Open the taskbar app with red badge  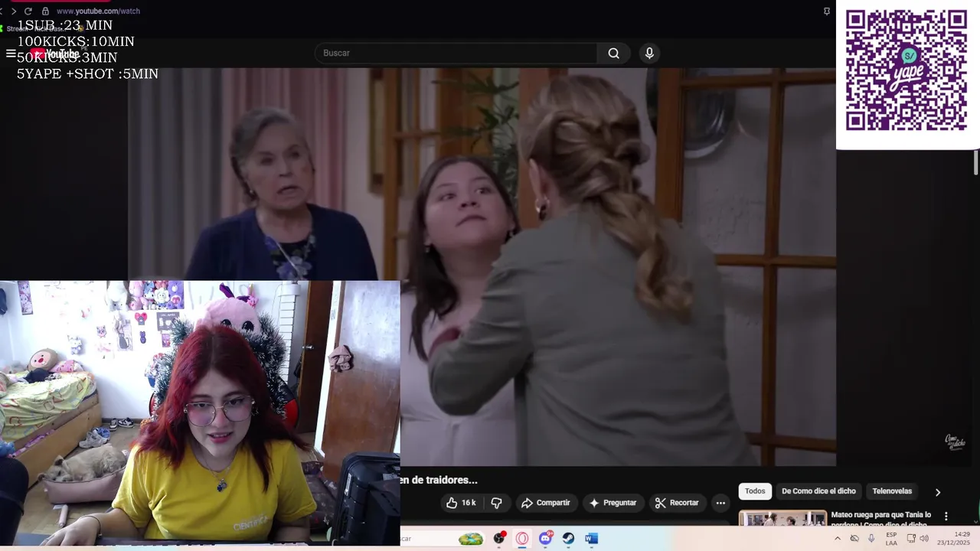(499, 539)
